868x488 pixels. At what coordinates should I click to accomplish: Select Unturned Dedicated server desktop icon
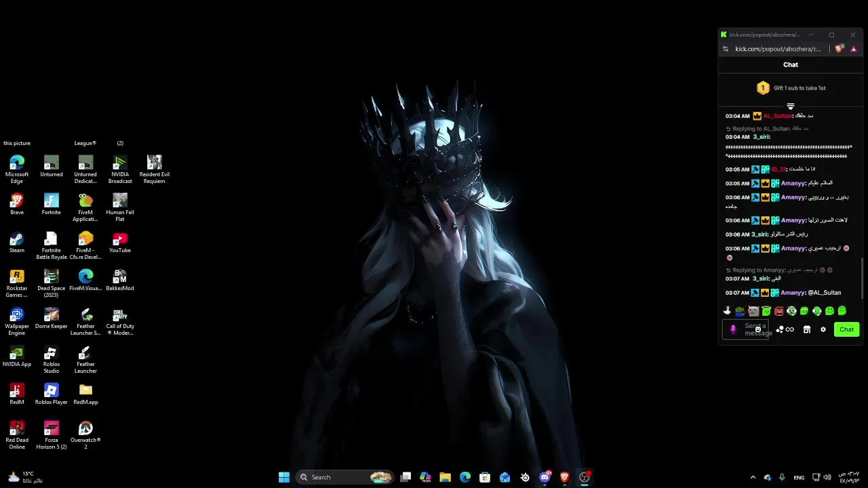[85, 169]
